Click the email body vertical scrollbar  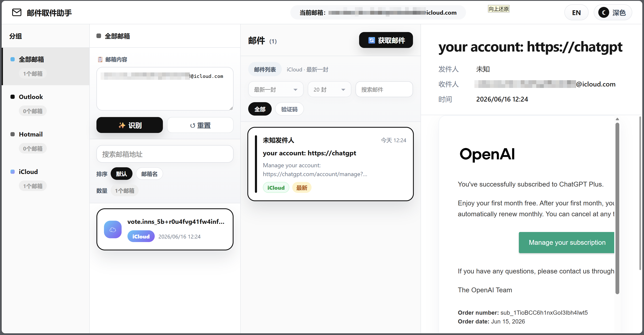pos(617,208)
